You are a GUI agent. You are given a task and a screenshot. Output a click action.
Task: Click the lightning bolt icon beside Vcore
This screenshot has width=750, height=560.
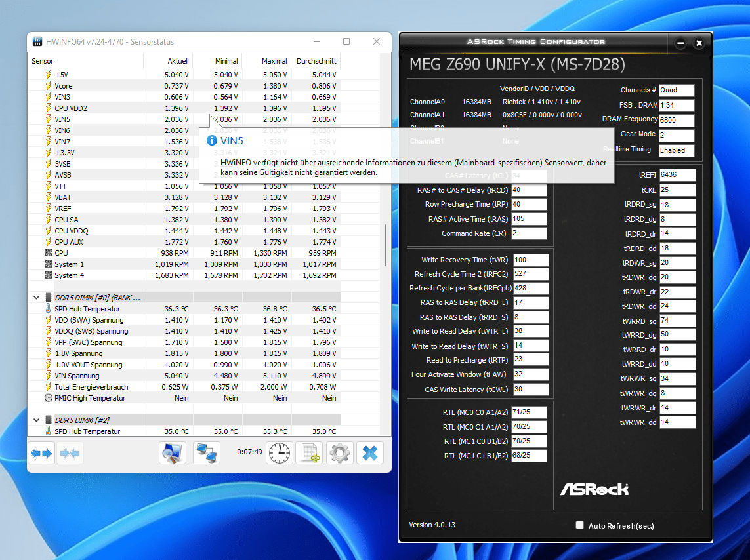49,85
